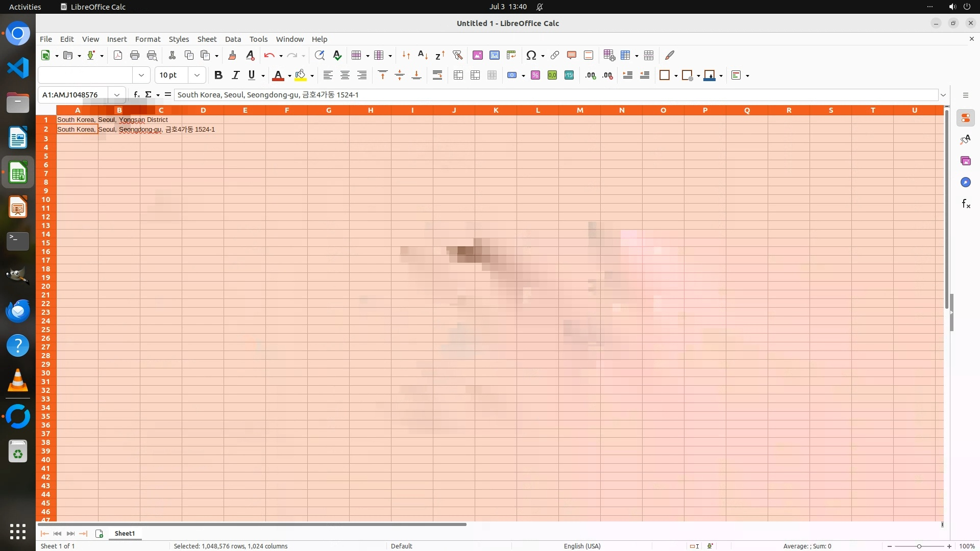Click the font name input field

[85, 76]
